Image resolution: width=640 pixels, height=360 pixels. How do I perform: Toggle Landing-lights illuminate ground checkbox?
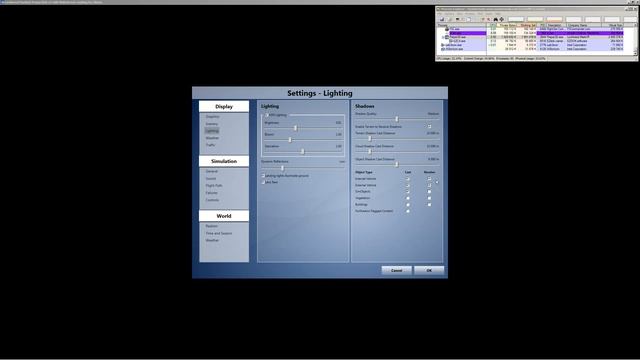coord(263,176)
